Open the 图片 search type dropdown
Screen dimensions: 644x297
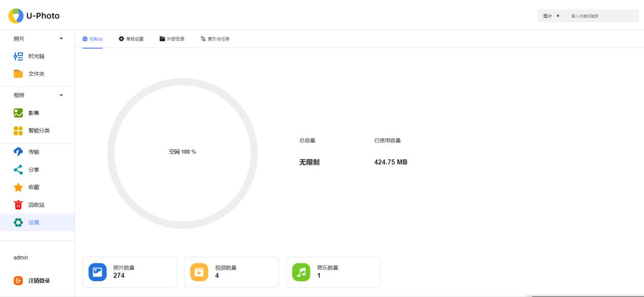(x=551, y=16)
